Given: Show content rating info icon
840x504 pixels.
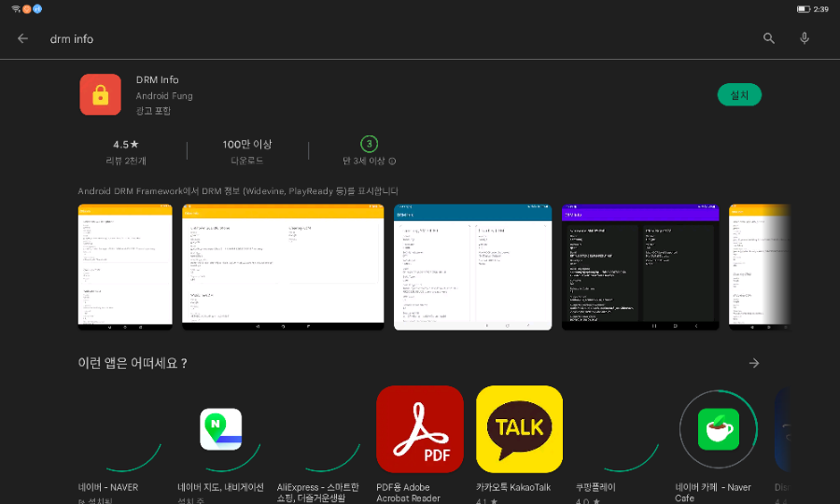Looking at the screenshot, I should click(x=392, y=161).
